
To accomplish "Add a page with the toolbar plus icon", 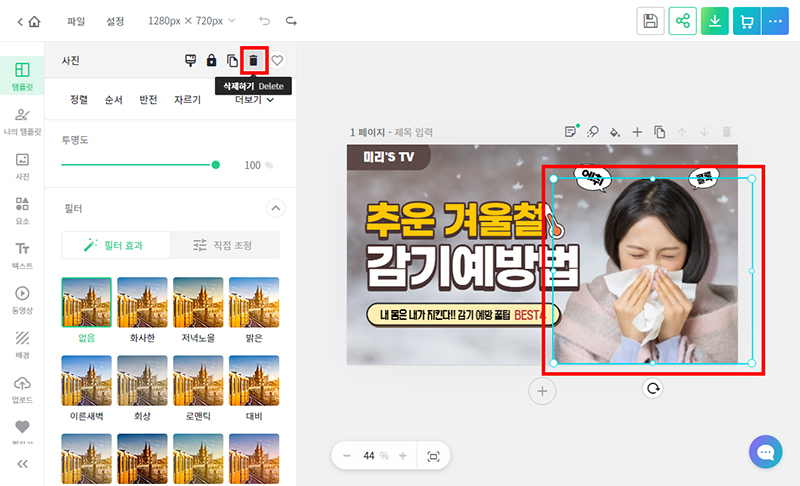I will (637, 132).
